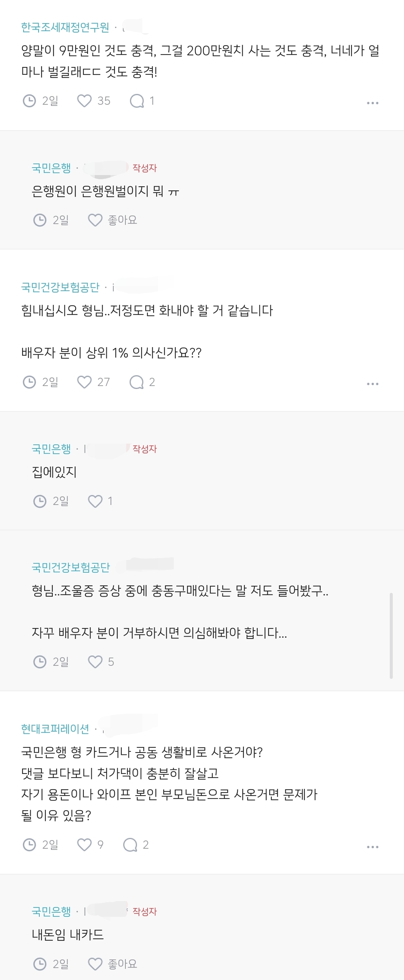This screenshot has height=980, width=404.
Task: Click the 작성자 badge on 내돈임 내카드 reply
Action: [145, 912]
